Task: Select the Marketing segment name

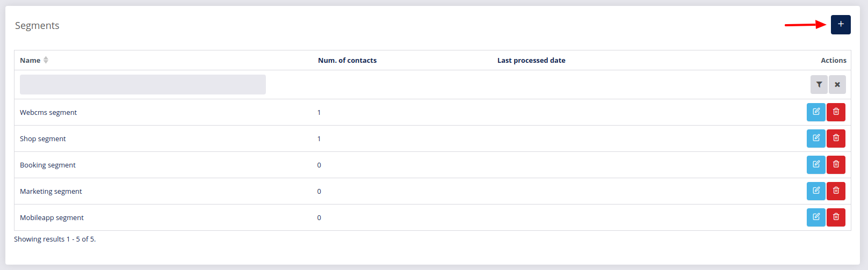Action: click(x=51, y=192)
